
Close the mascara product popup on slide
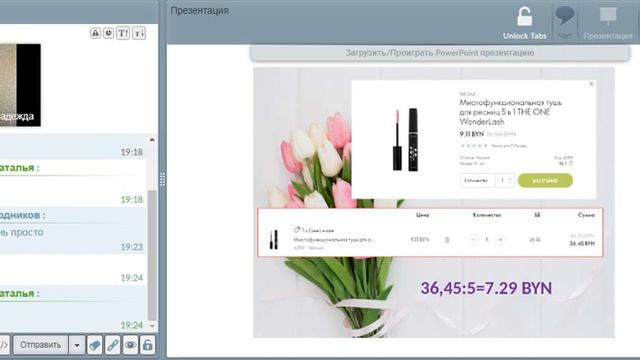click(x=591, y=84)
